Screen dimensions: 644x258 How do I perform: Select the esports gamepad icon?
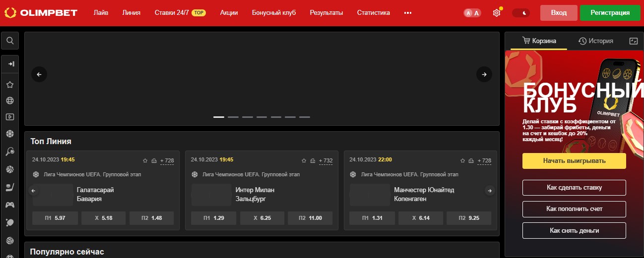(x=10, y=205)
